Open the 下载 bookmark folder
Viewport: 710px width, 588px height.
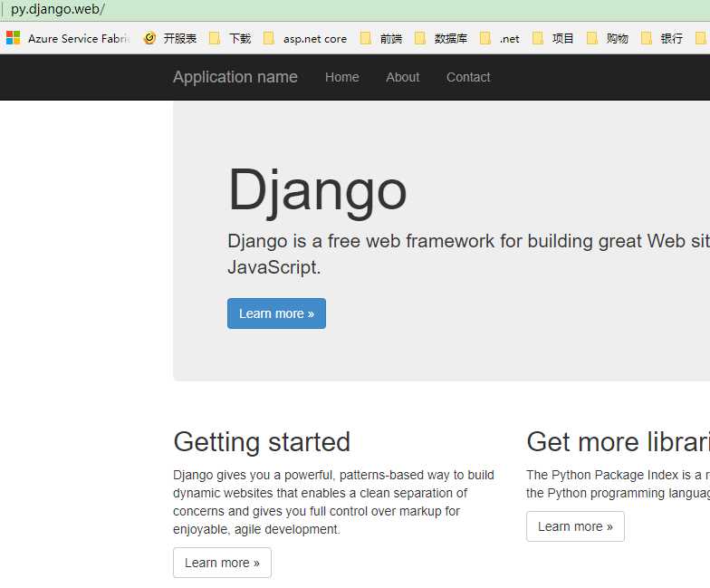coord(230,38)
